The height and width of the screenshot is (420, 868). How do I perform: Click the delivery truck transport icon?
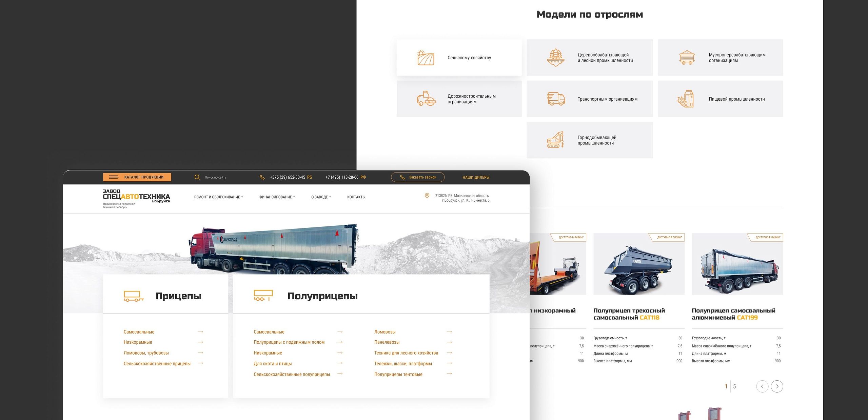(x=556, y=99)
